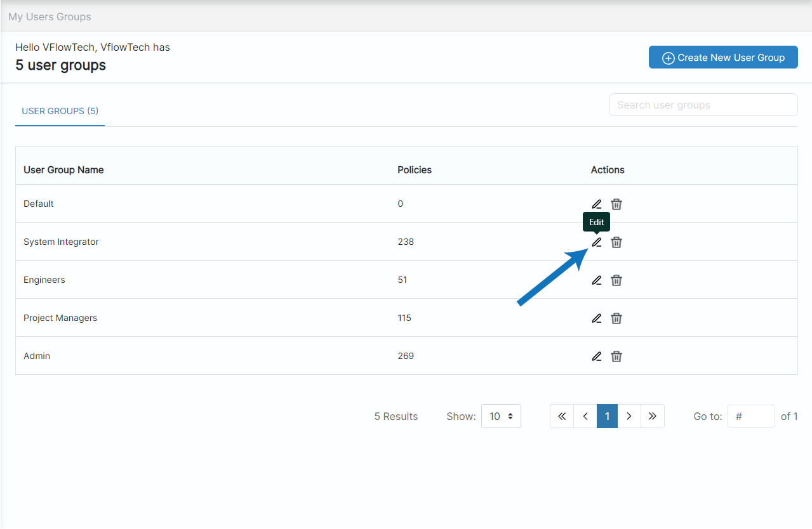Delete the Default user group

click(616, 204)
